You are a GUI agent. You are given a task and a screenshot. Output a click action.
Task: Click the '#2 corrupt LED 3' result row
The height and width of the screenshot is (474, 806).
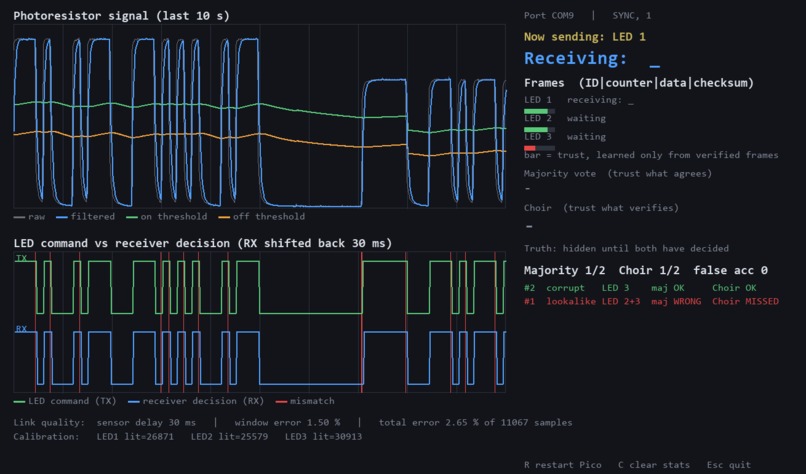pyautogui.click(x=640, y=288)
